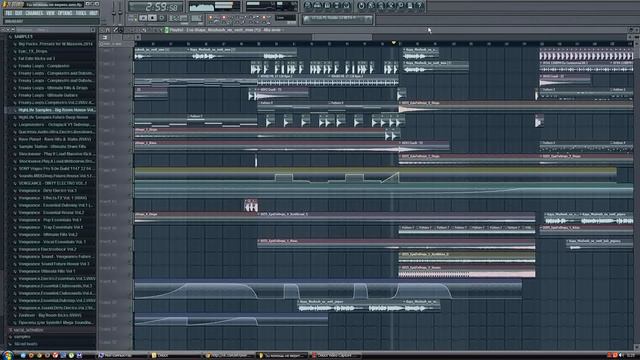640x360 pixels.
Task: Click the Help question-mark shortcut icon
Action: pos(420,5)
